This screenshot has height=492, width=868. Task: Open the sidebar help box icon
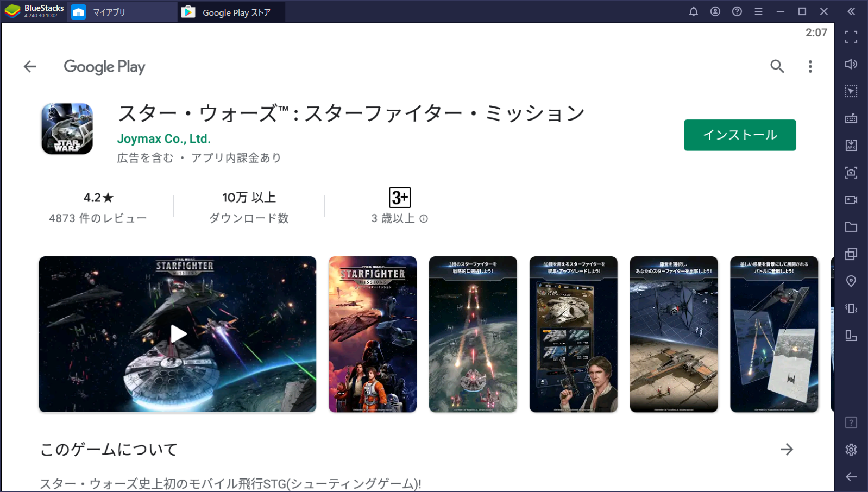(x=851, y=422)
